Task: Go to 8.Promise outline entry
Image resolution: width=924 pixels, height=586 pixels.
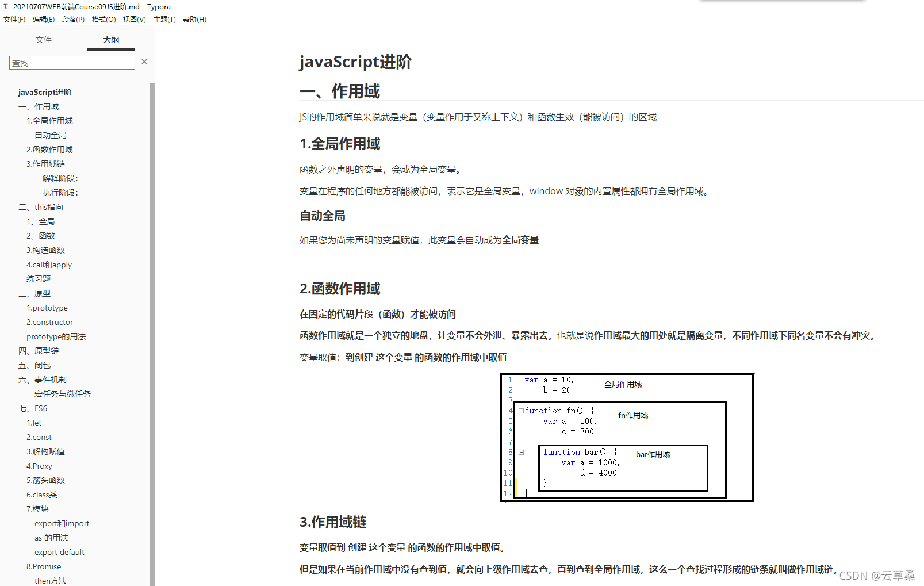Action: (x=44, y=566)
